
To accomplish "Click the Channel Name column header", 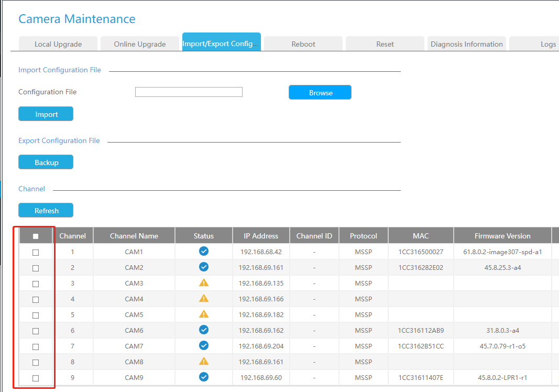I will [x=134, y=236].
